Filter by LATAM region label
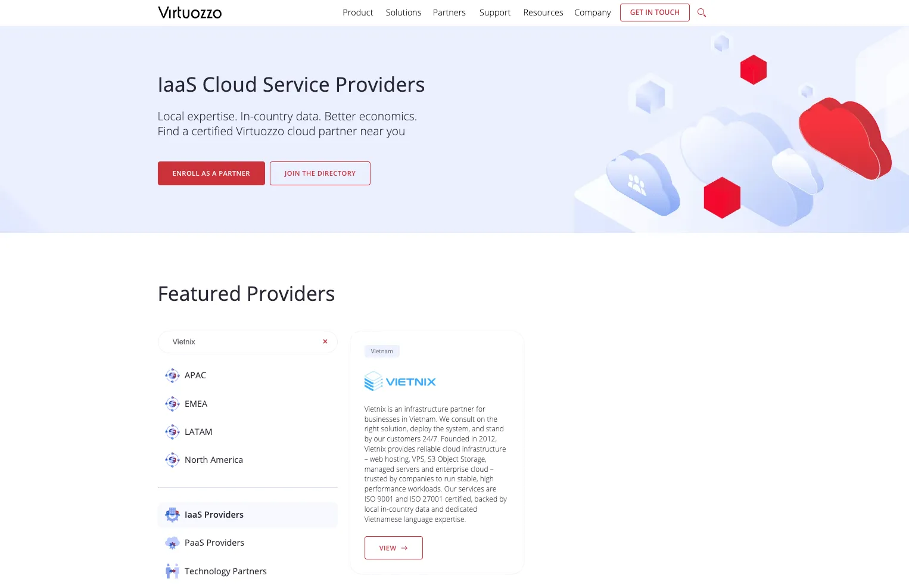The width and height of the screenshot is (909, 588). (x=198, y=432)
